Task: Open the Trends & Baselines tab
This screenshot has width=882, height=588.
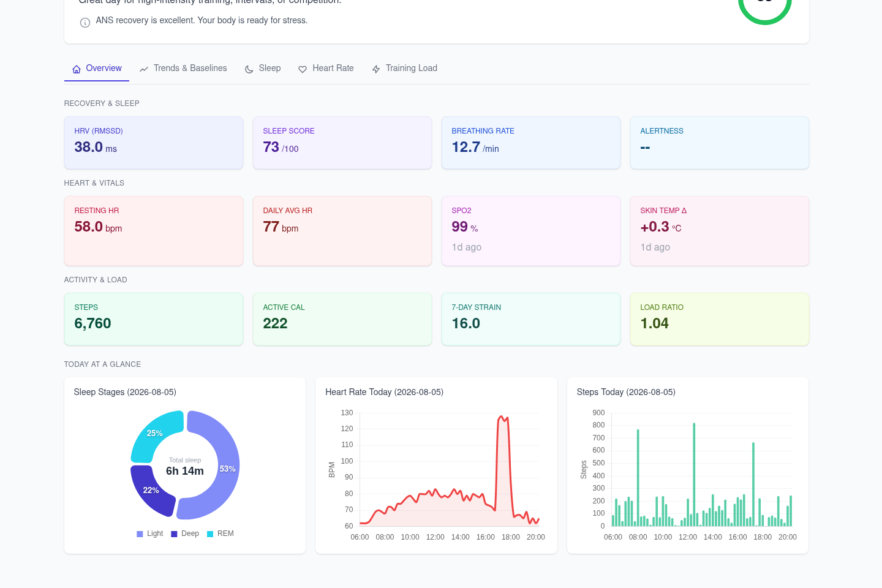Action: [183, 68]
